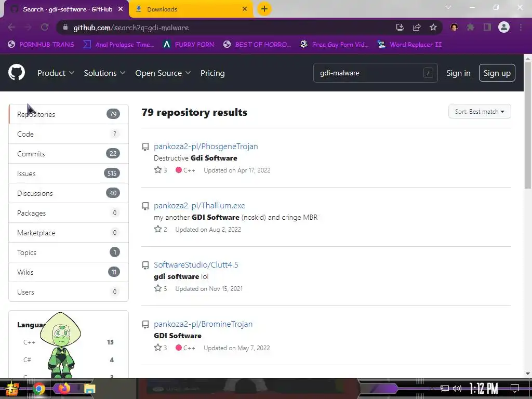Open the Word Replacer II bookmark
The image size is (532, 399).
click(410, 45)
